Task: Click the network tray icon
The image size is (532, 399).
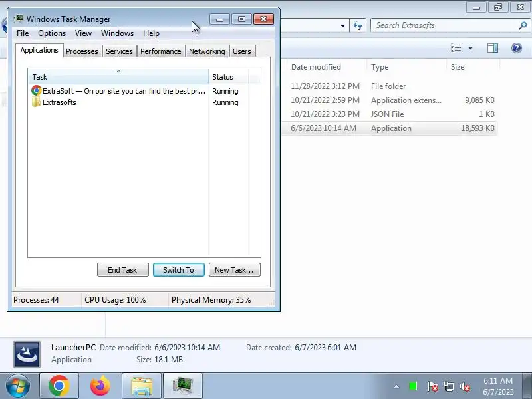Action: [448, 386]
